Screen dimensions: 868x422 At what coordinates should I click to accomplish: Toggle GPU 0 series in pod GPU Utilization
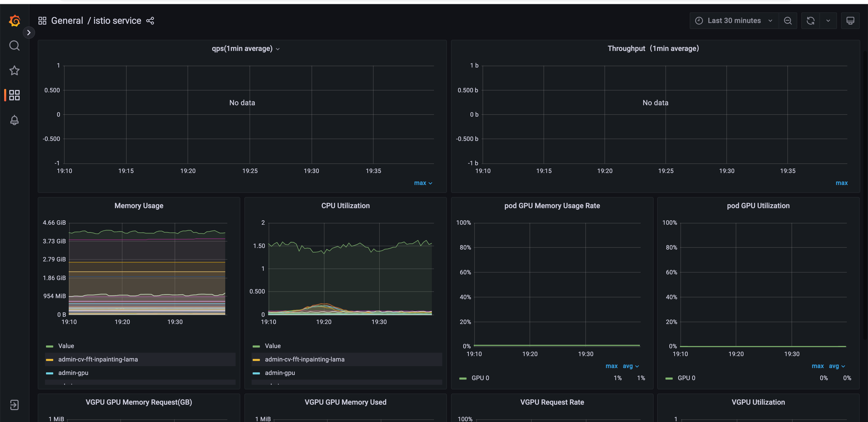coord(686,378)
